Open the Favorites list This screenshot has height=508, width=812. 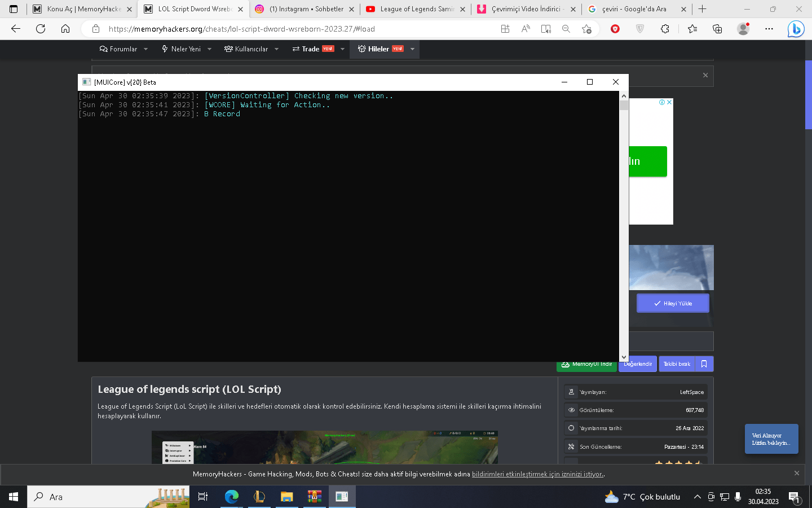point(692,29)
